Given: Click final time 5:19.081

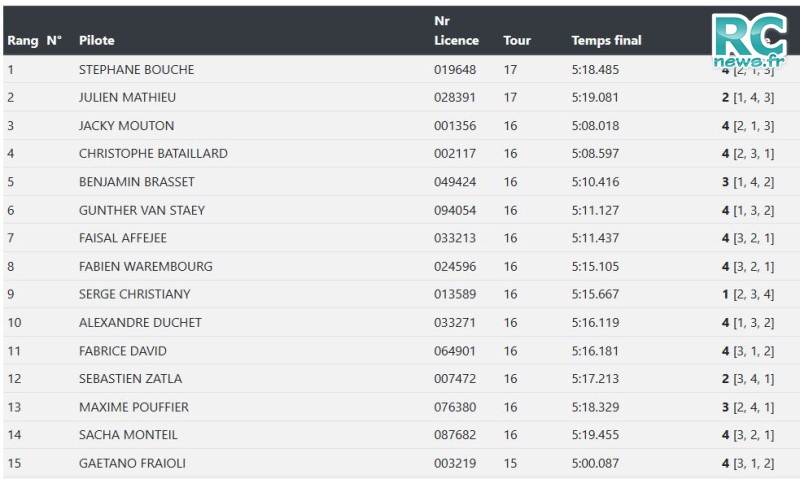Looking at the screenshot, I should [595, 97].
